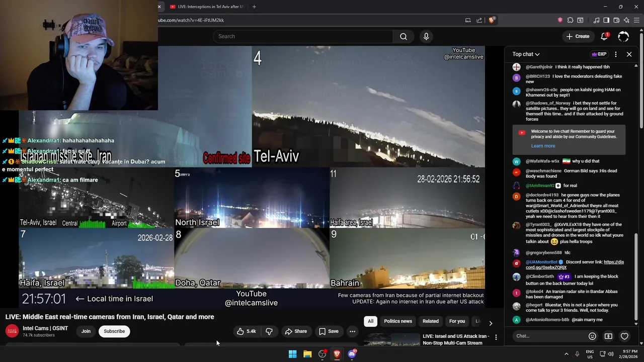Click the Brave browser taskbar icon
The height and width of the screenshot is (362, 644).
337,354
